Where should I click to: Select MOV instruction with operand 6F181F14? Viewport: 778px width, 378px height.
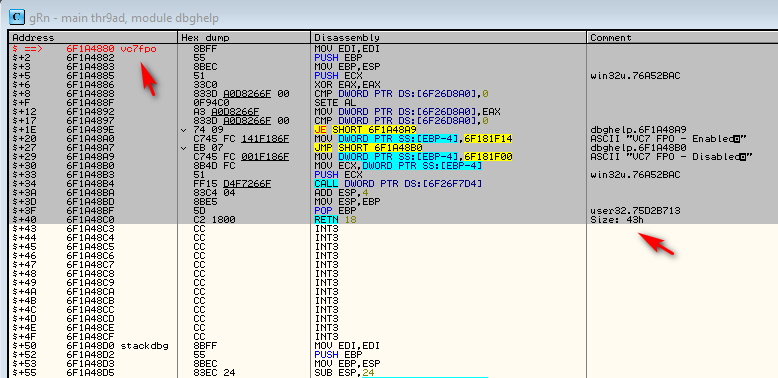click(413, 139)
